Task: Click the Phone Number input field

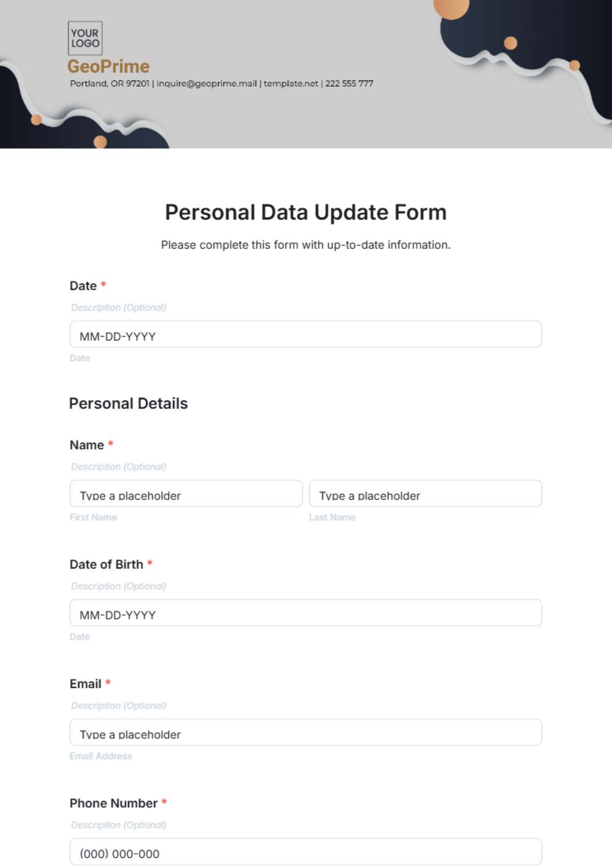Action: pyautogui.click(x=305, y=852)
